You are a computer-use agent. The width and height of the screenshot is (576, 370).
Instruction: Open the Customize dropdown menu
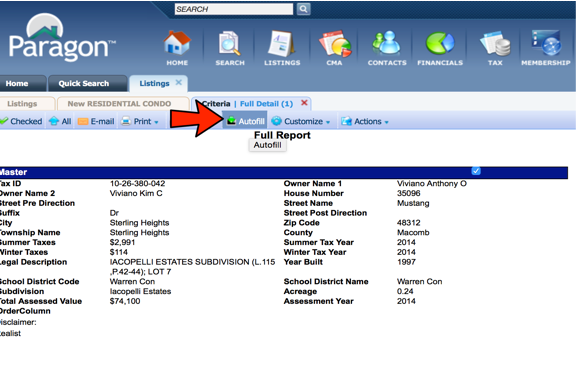coord(301,121)
